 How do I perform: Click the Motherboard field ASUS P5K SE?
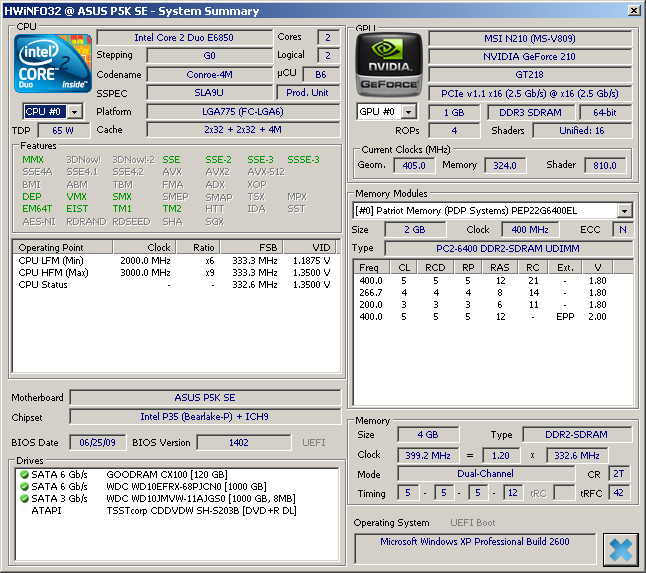pyautogui.click(x=205, y=398)
